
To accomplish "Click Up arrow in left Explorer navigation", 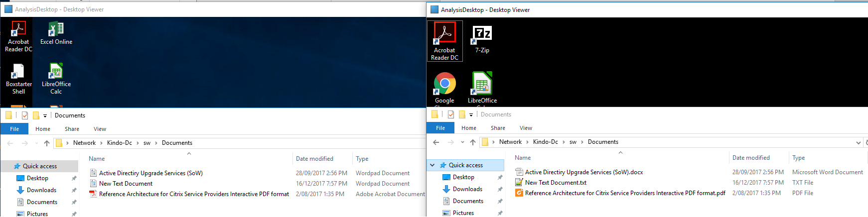I will click(x=47, y=143).
